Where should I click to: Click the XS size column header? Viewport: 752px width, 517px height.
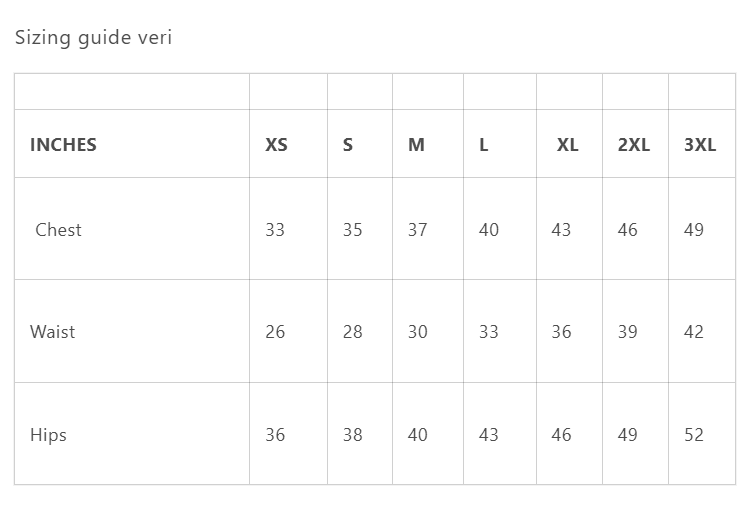click(276, 145)
